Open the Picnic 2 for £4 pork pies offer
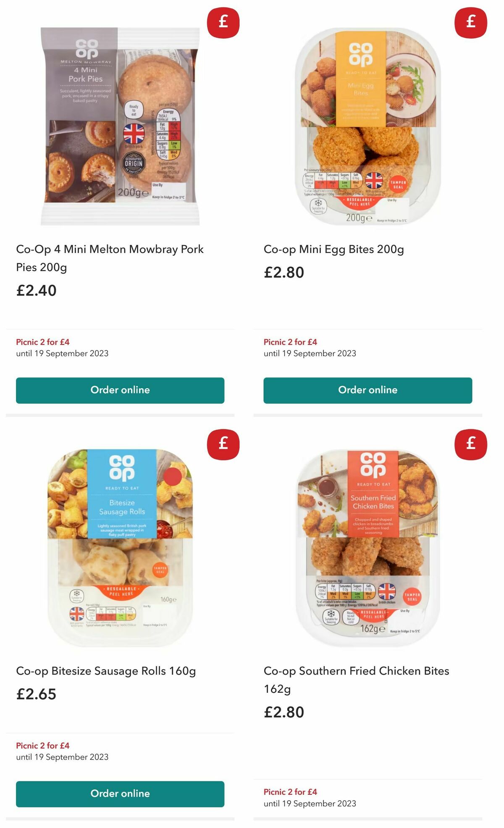 (42, 342)
